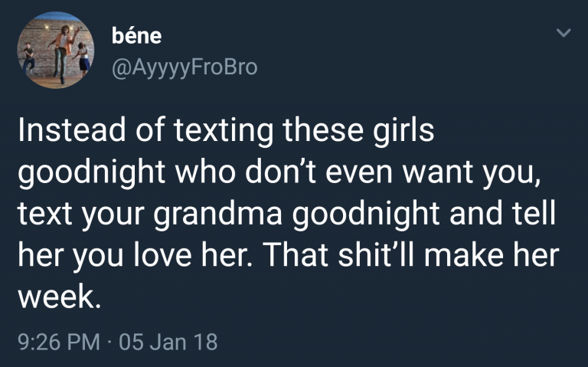Click the 9:26 PM timestamp
This screenshot has width=588, height=367.
56,341
